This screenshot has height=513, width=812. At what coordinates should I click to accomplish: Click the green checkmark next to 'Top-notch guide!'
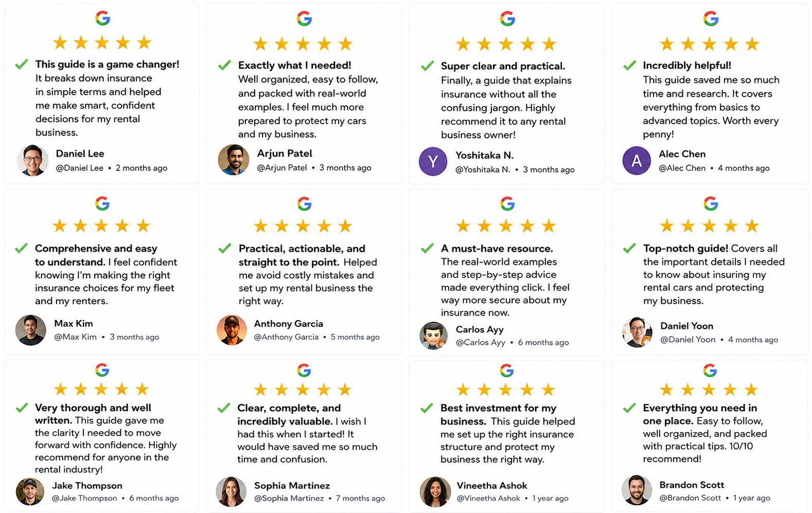pos(629,249)
